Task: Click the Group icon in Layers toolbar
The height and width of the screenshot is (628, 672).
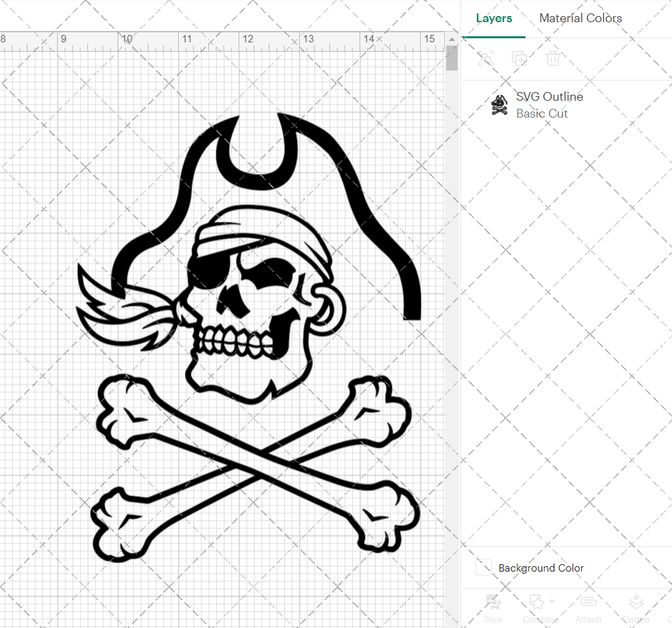Action: pos(486,58)
